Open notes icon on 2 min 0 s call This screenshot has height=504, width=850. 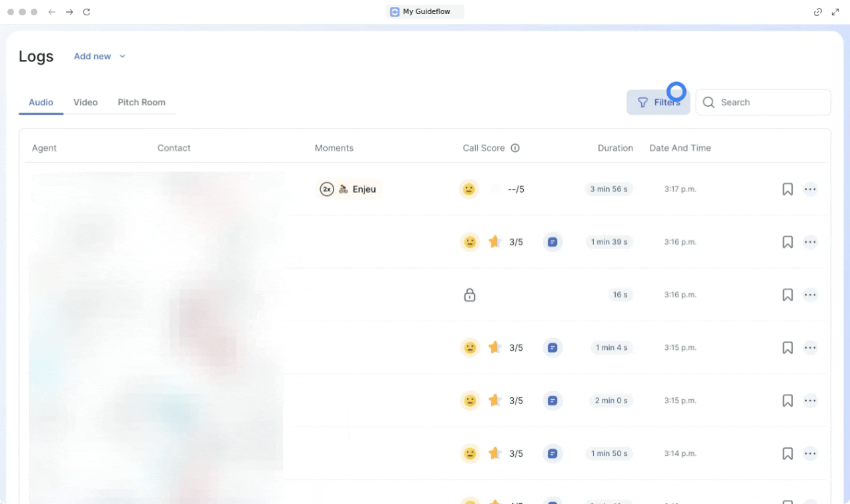point(552,401)
